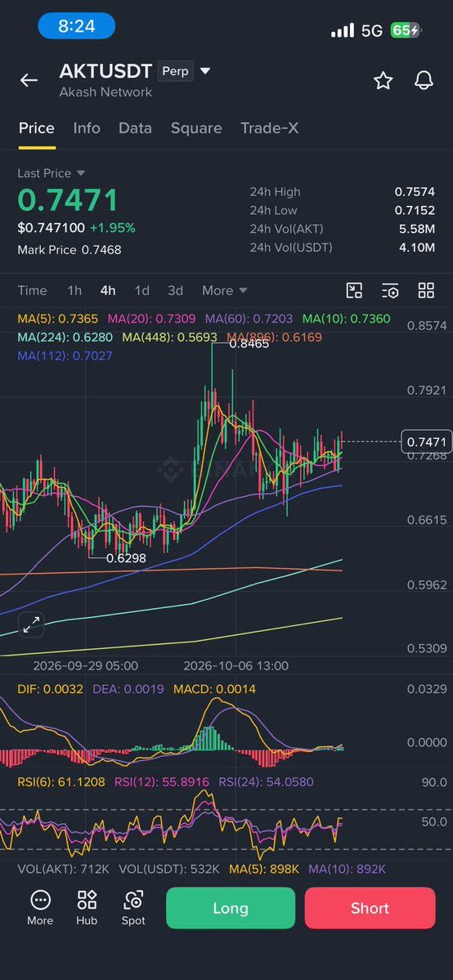
Task: Open price alert bell icon
Action: pyautogui.click(x=424, y=80)
